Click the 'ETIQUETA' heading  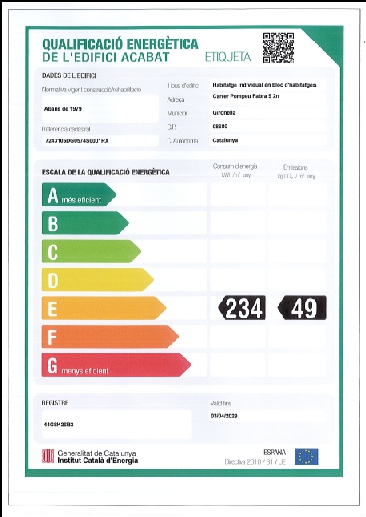click(228, 57)
